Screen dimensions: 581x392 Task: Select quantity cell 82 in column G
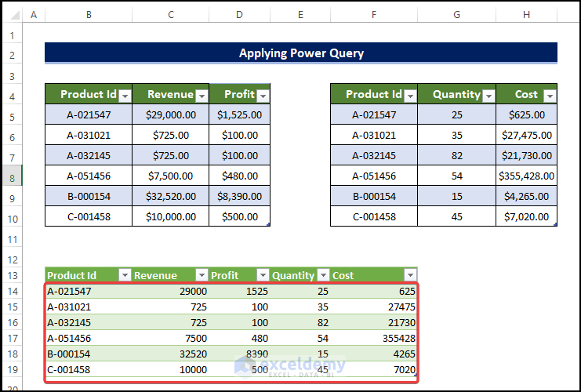click(x=456, y=155)
